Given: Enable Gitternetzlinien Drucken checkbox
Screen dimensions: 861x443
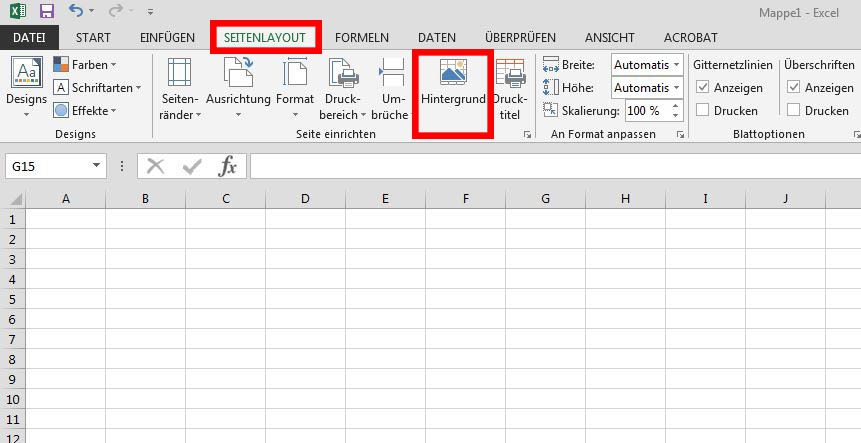Looking at the screenshot, I should [702, 110].
